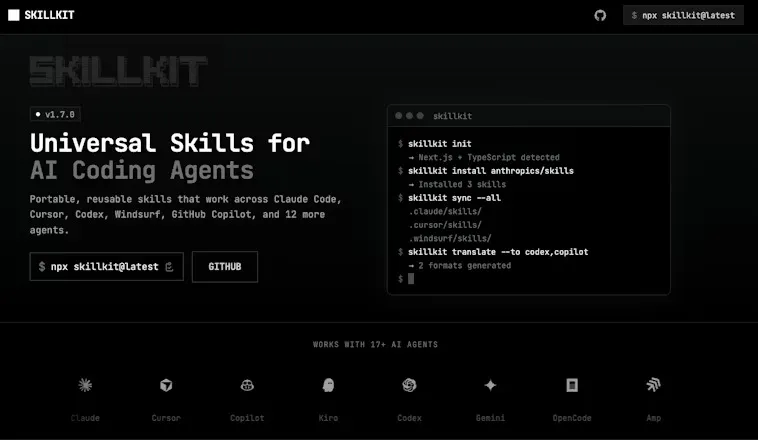758x440 pixels.
Task: Click the Amp label text
Action: (x=653, y=418)
